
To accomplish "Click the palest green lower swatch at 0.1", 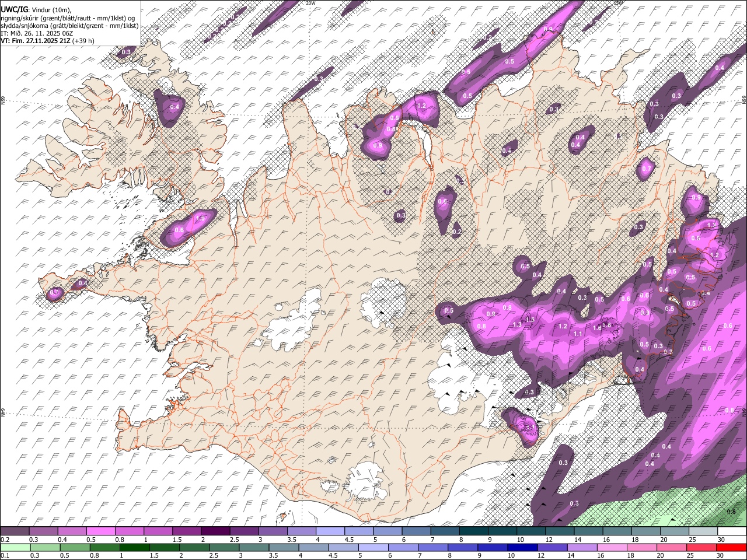I will [16, 547].
